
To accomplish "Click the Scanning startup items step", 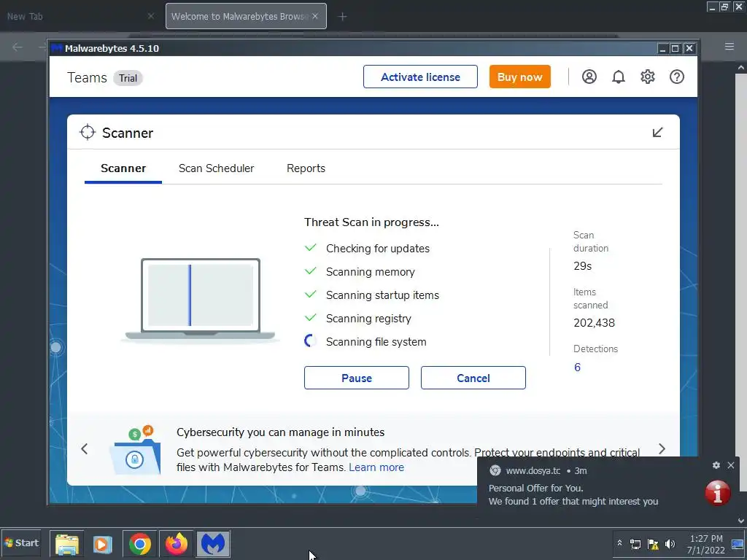I will tap(382, 295).
